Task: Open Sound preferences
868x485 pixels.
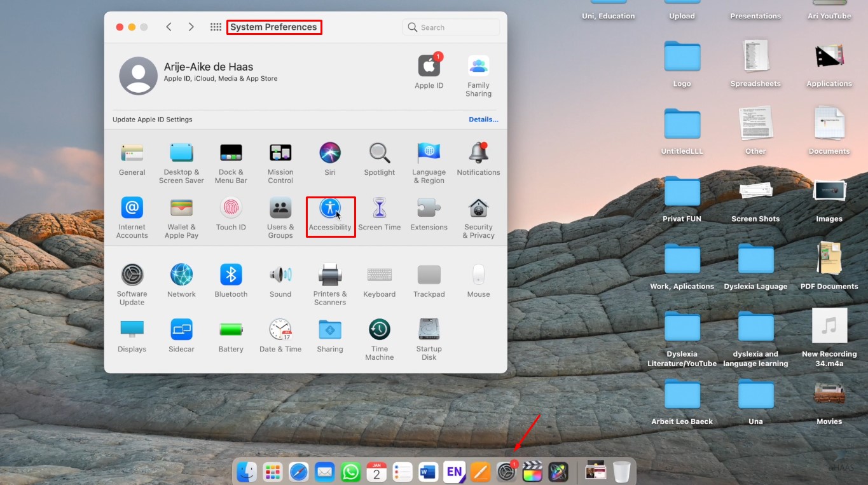Action: click(280, 276)
